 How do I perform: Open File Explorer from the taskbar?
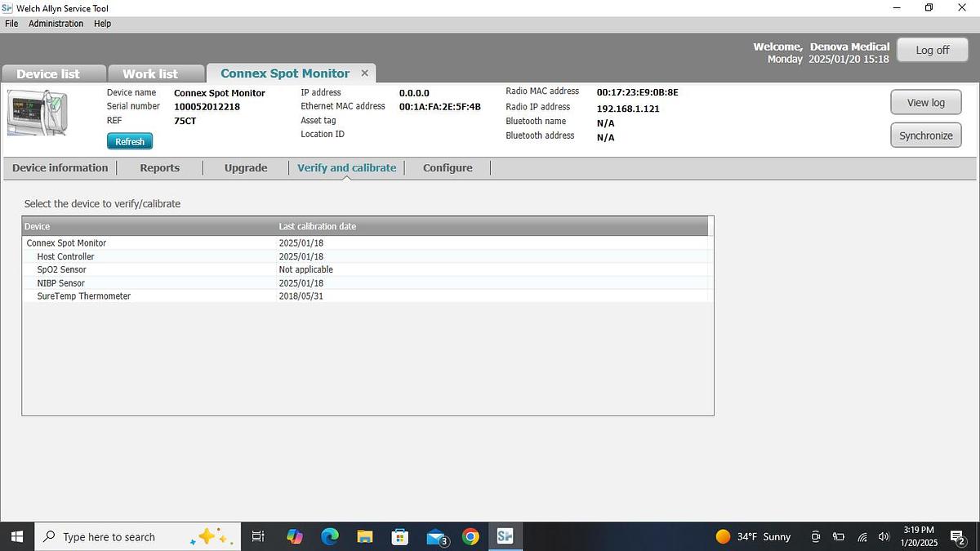coord(365,536)
